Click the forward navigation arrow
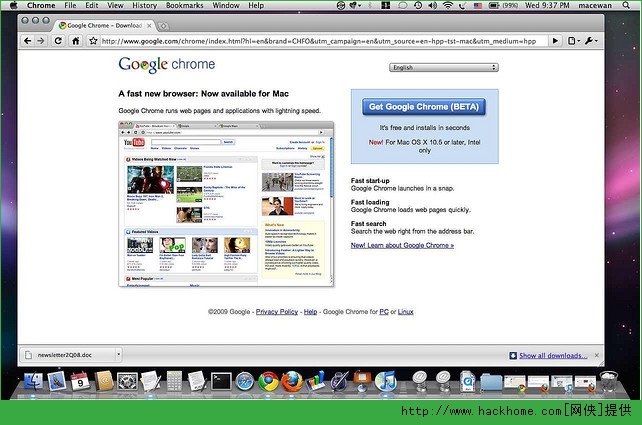This screenshot has width=642, height=425. click(x=41, y=41)
